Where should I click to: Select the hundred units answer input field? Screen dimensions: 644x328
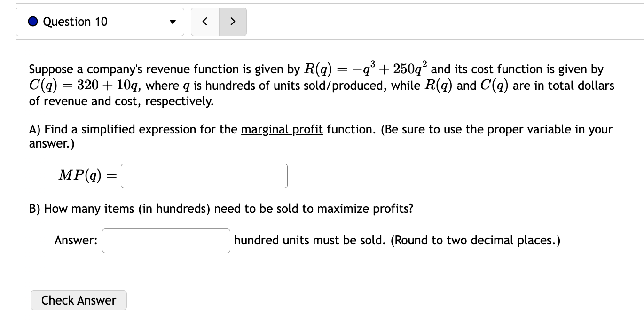click(165, 240)
